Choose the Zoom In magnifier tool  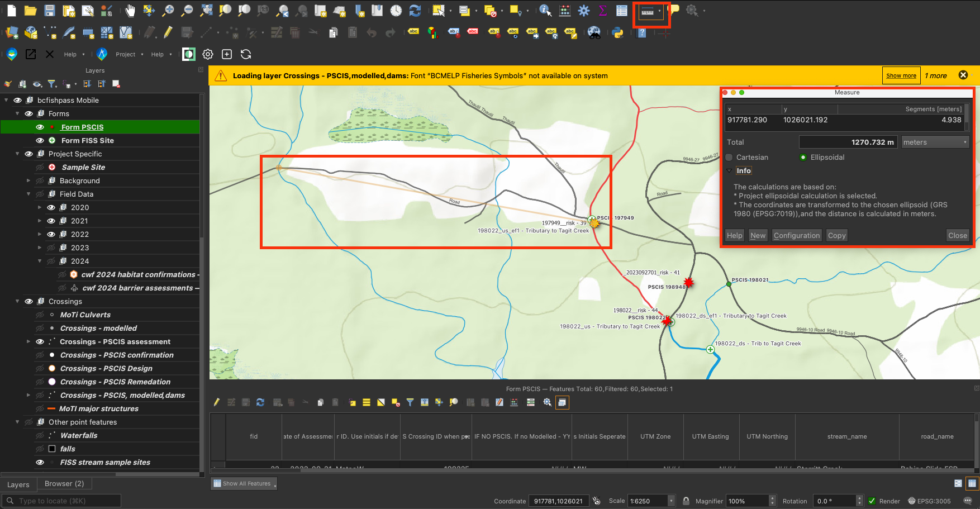point(168,11)
